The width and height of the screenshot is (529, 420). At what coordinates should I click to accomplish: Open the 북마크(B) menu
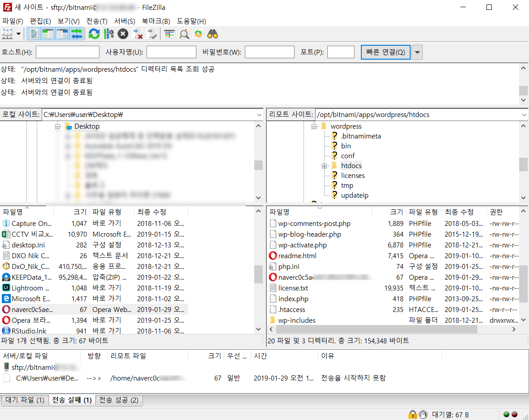tap(156, 21)
